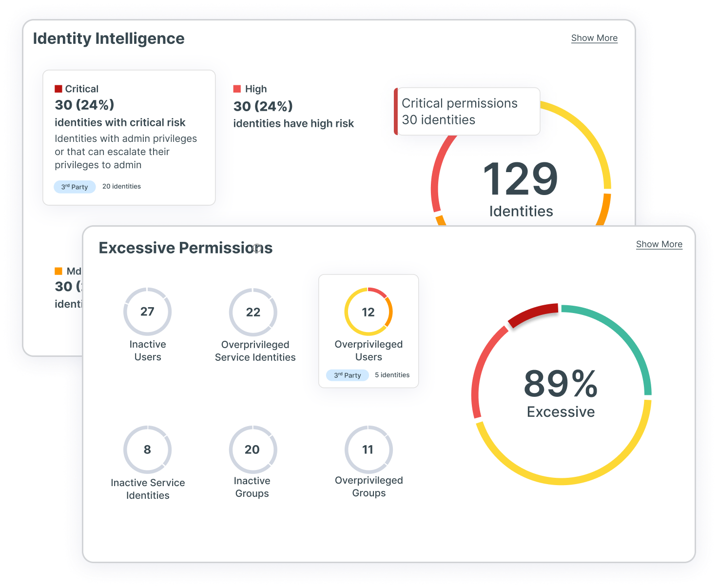
Task: Click 3rd Party badge under Overprivileged Users
Action: (347, 375)
